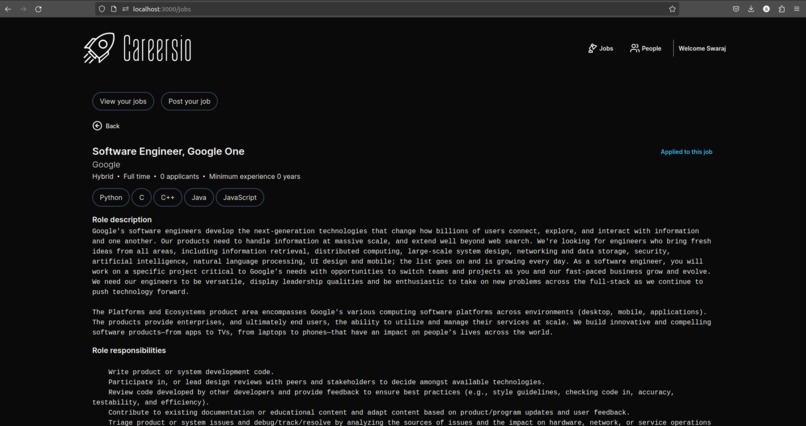
Task: Open the browser extensions icon
Action: click(x=782, y=9)
